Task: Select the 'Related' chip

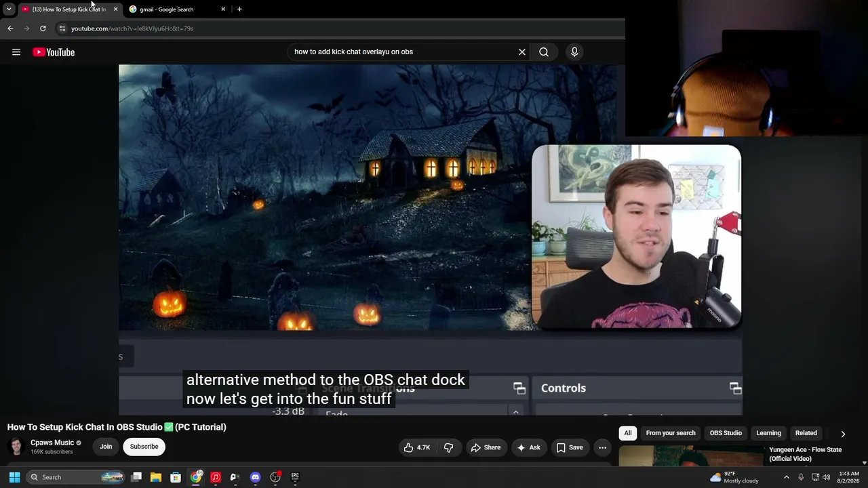Action: coord(806,433)
